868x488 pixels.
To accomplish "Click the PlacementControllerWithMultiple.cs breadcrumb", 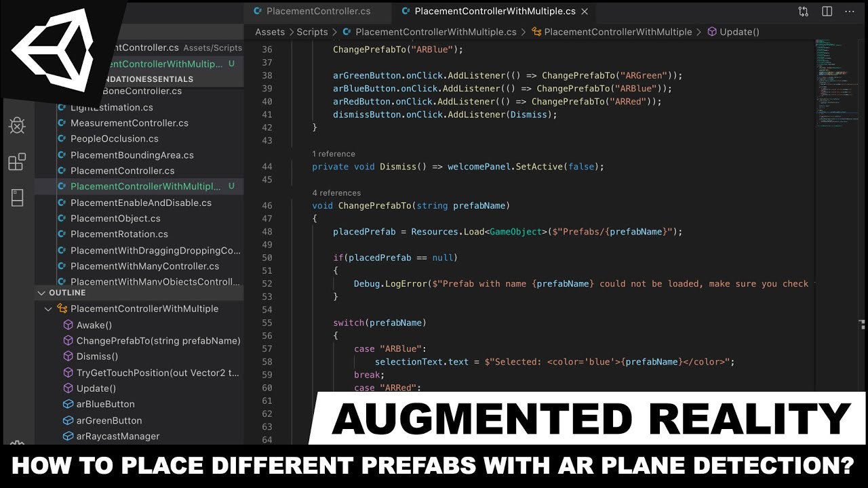I will [435, 32].
